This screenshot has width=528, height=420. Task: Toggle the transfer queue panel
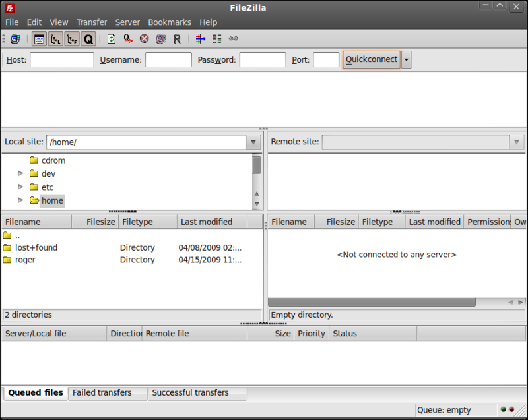pyautogui.click(x=88, y=38)
